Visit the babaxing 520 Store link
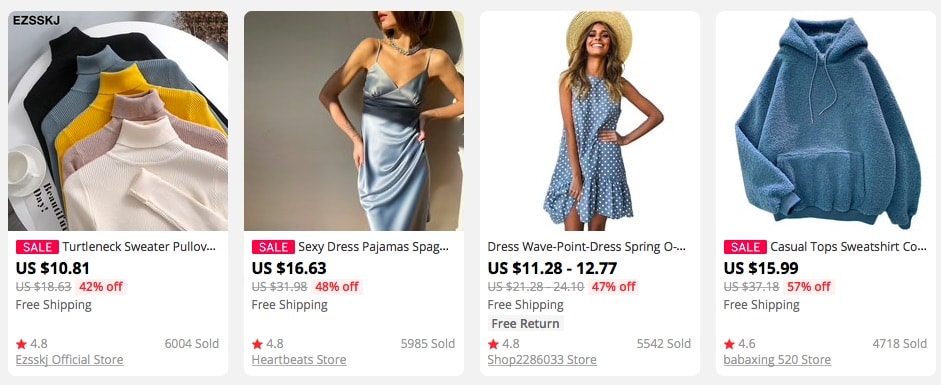941x385 pixels. pyautogui.click(x=777, y=360)
